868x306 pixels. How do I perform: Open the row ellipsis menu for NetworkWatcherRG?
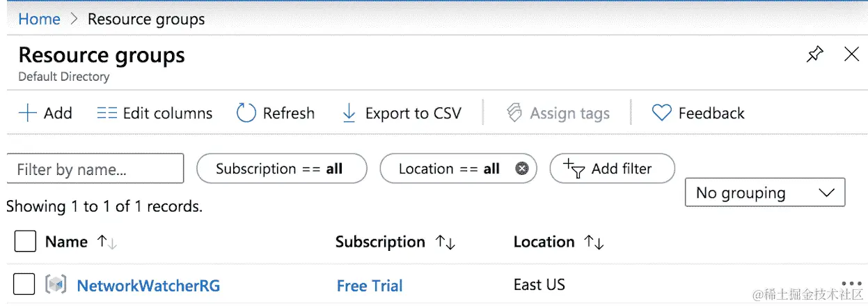851,284
